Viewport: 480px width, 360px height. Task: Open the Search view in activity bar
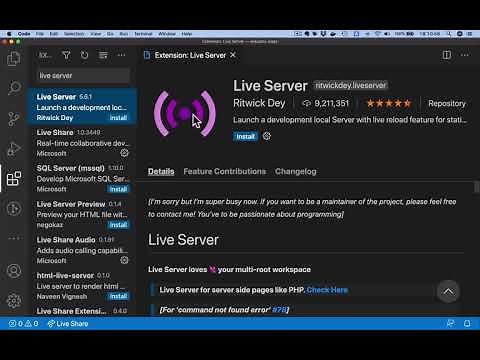(x=14, y=88)
